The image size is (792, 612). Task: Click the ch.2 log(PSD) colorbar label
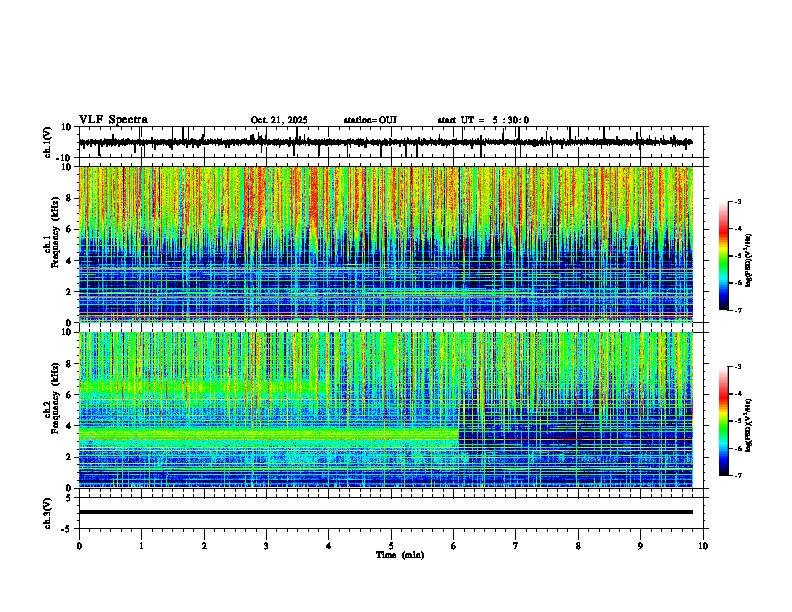[x=748, y=425]
